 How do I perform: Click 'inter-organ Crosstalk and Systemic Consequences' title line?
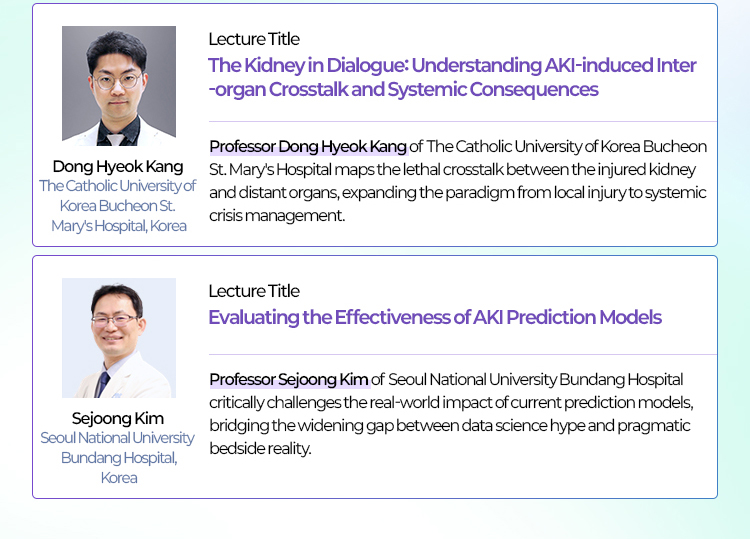point(403,90)
